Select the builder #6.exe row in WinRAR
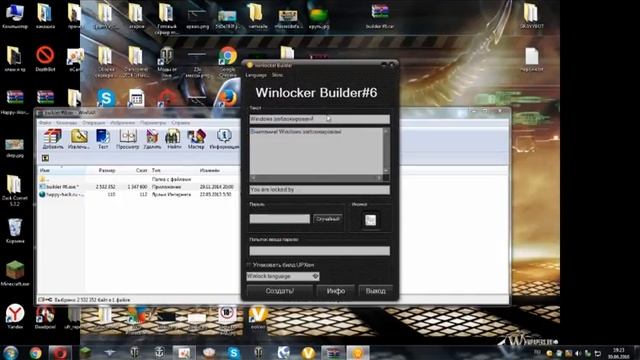This screenshot has height=360, width=640. click(139, 187)
